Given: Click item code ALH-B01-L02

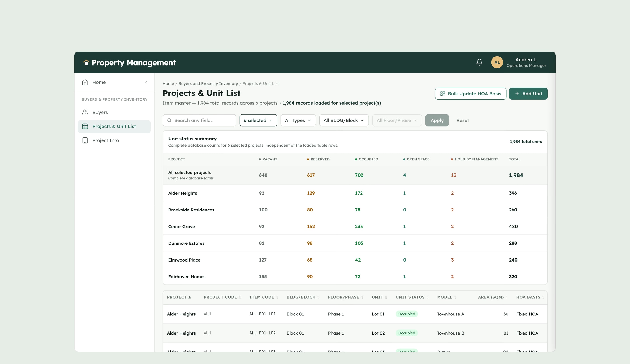Looking at the screenshot, I should [262, 333].
